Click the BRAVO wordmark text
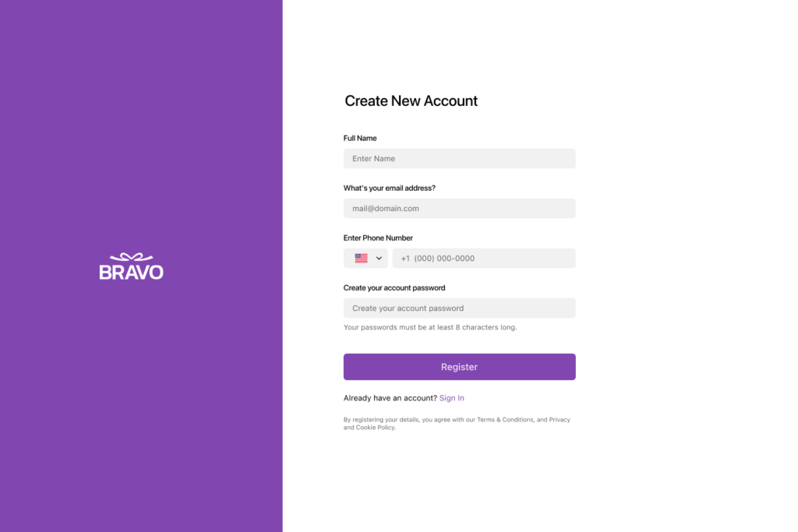This screenshot has width=798, height=532. pos(131,272)
